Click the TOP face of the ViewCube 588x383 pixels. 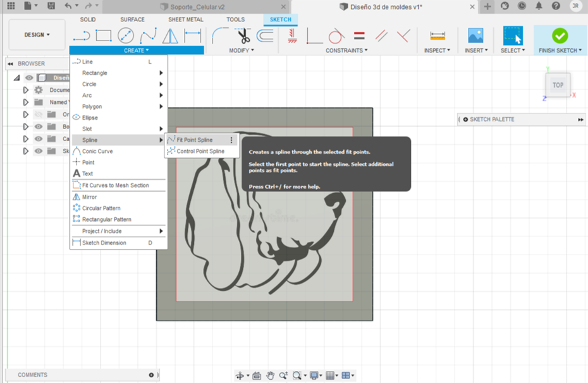coord(558,85)
